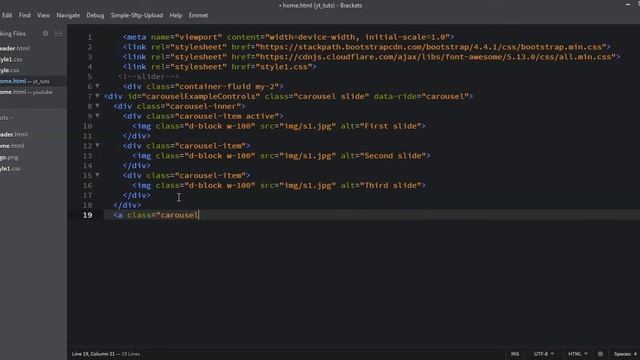
Task: Open the Navigate menu
Action: [68, 15]
